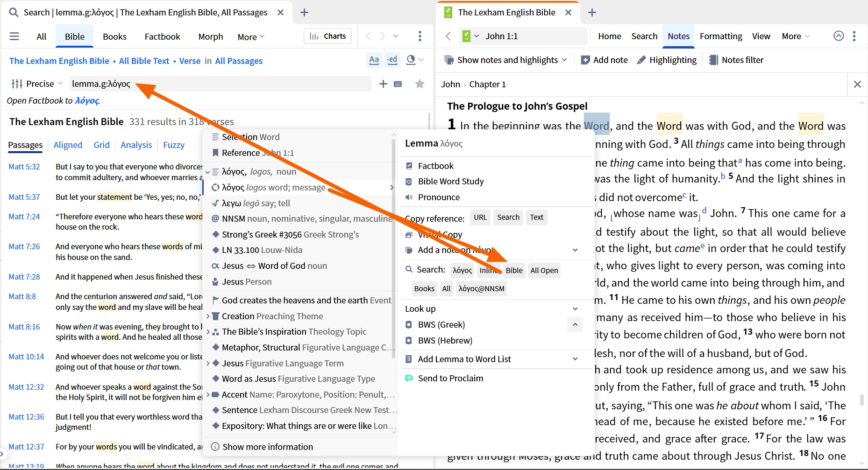
Task: Click the Bible search button in context menu
Action: (x=514, y=270)
